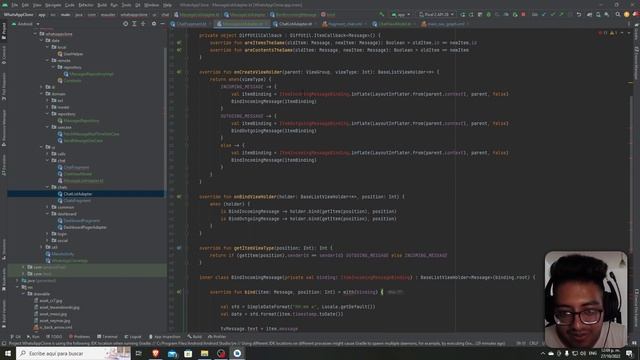
Task: Open Brave browser from the taskbar
Action: point(155,353)
